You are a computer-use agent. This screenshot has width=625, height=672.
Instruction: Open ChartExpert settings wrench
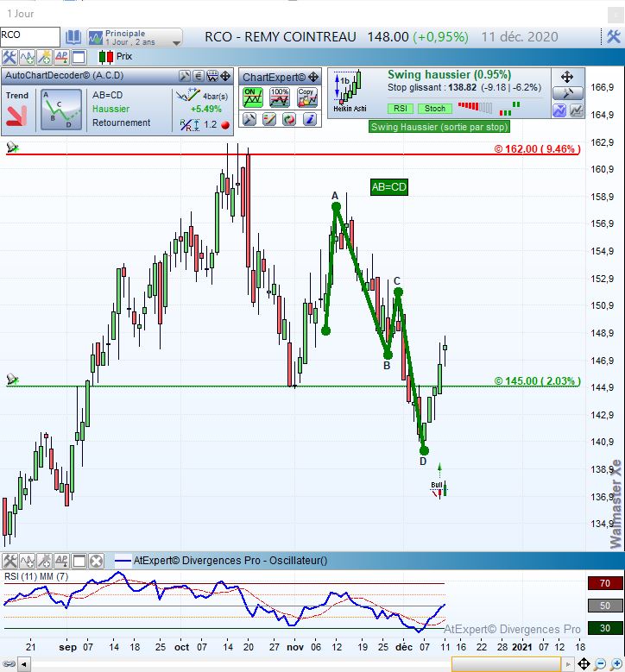click(249, 119)
